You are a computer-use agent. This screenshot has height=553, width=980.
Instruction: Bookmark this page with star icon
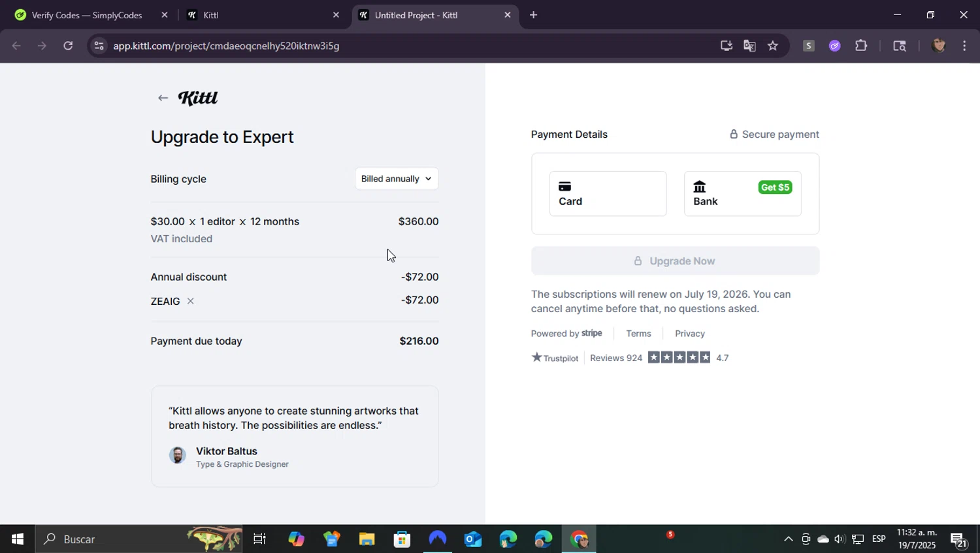(773, 46)
